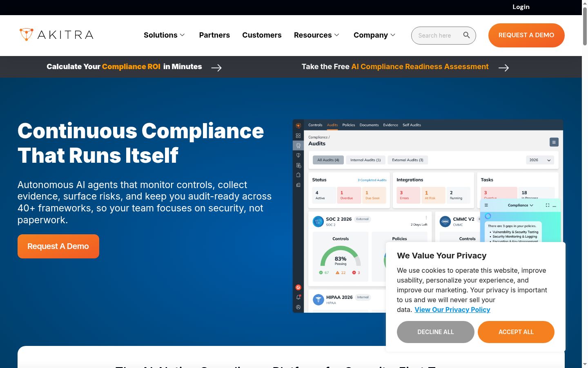588x368 pixels.
Task: Click the 2 Running integrations tile
Action: click(459, 195)
